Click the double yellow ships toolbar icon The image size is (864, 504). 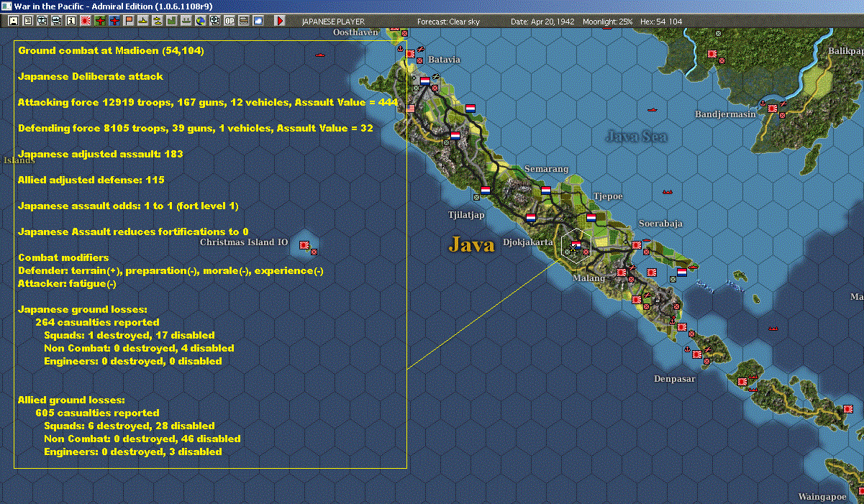click(158, 21)
